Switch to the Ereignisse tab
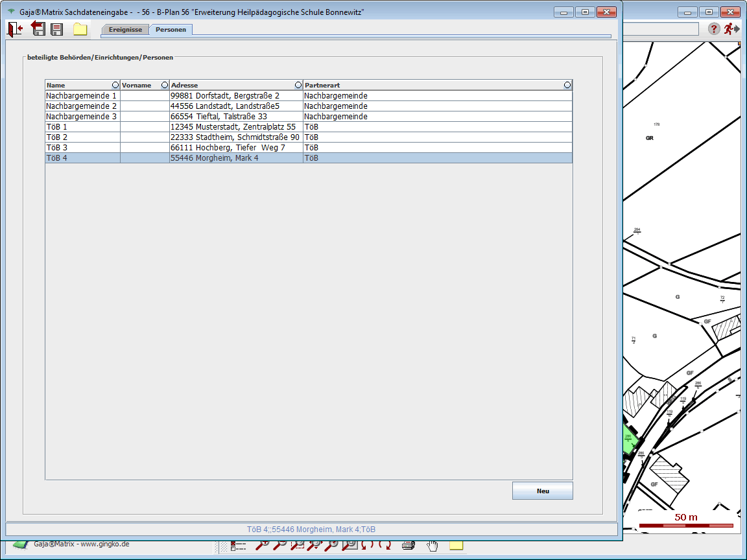 (x=125, y=30)
